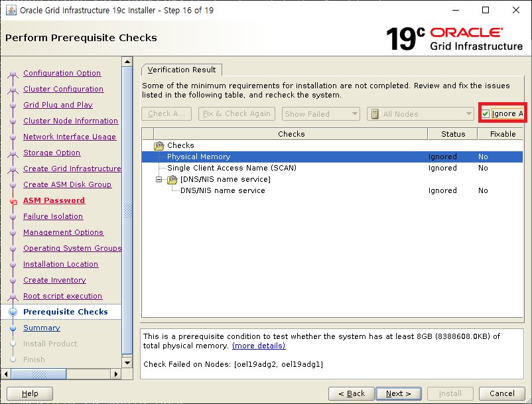Viewport: 532px width, 404px height.
Task: Select the Physical Memory check row
Action: (x=332, y=157)
